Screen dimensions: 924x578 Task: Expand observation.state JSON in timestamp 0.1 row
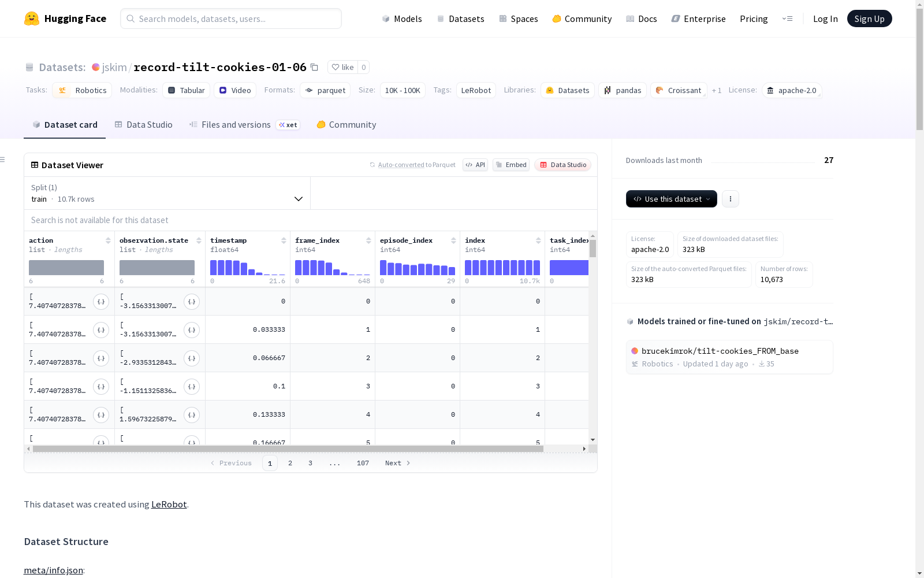pos(192,387)
